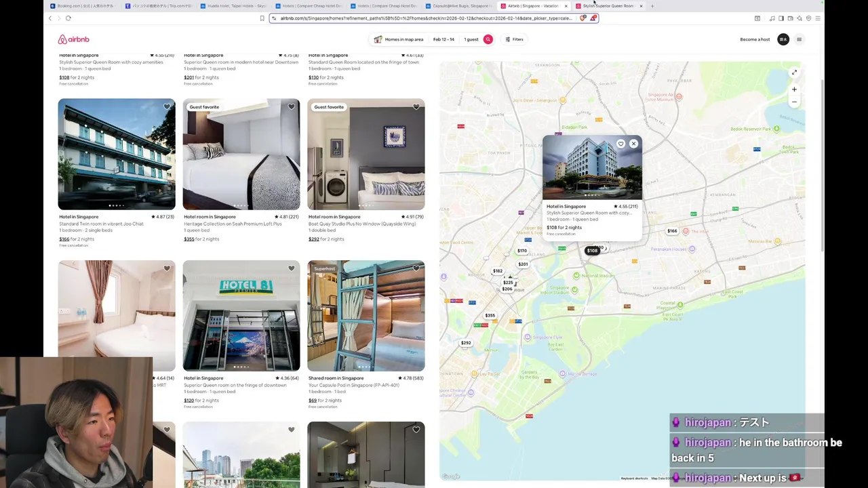Open the Filters panel
Screen dimensions: 868x488
pyautogui.click(x=514, y=39)
